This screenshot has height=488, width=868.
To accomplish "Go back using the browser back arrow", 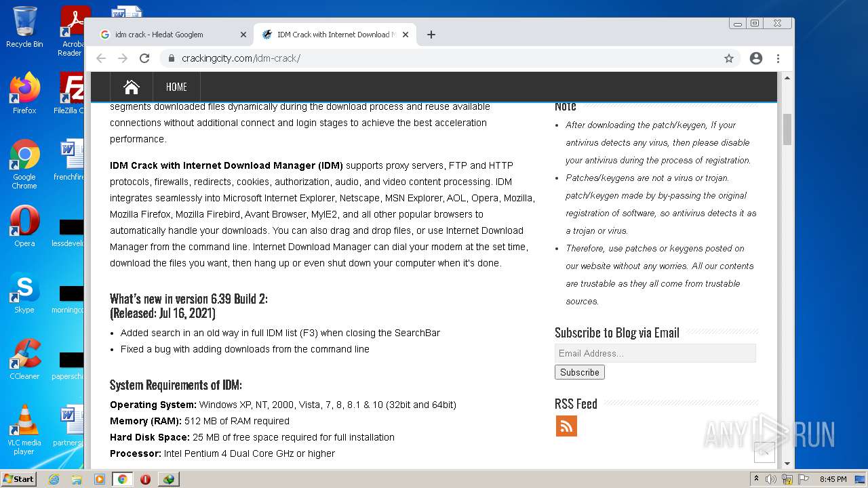I will click(101, 58).
